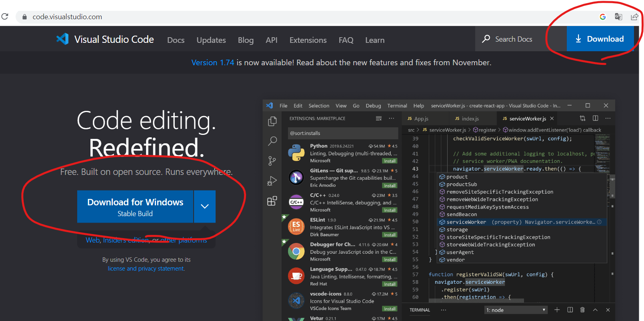The height and width of the screenshot is (321, 644).
Task: Open the Updates navigation item
Action: [211, 40]
